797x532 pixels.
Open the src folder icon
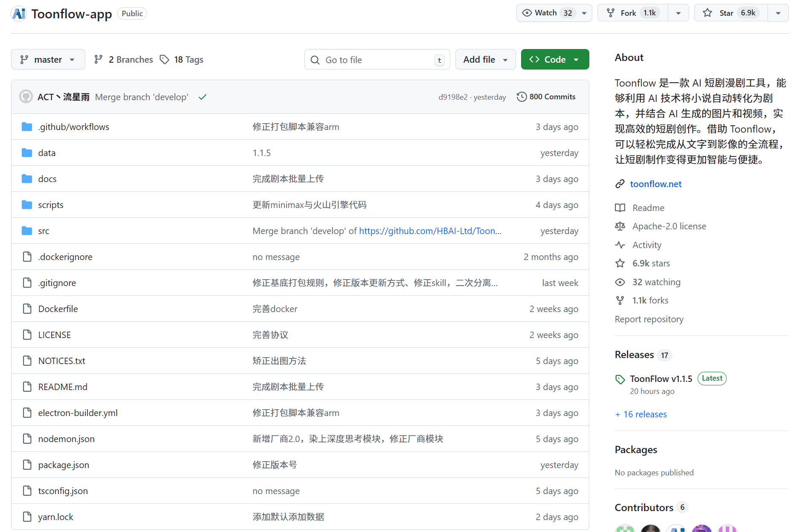click(27, 231)
